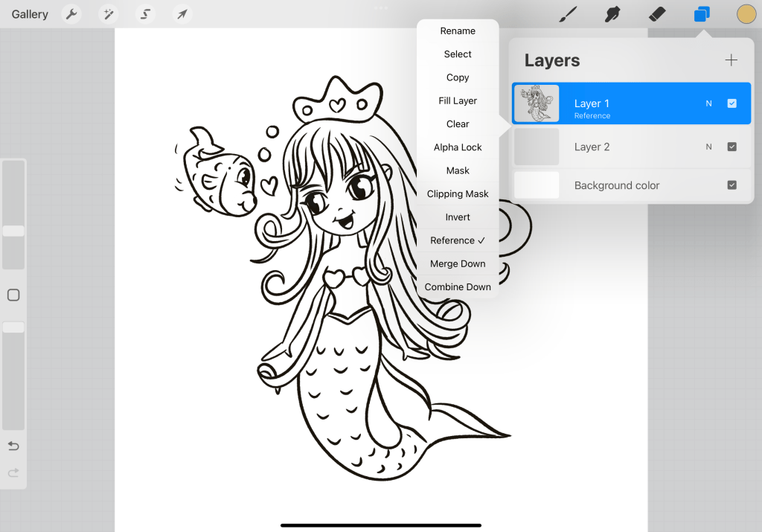Open blend mode N for Layer 2
This screenshot has height=532, width=762.
tap(708, 147)
